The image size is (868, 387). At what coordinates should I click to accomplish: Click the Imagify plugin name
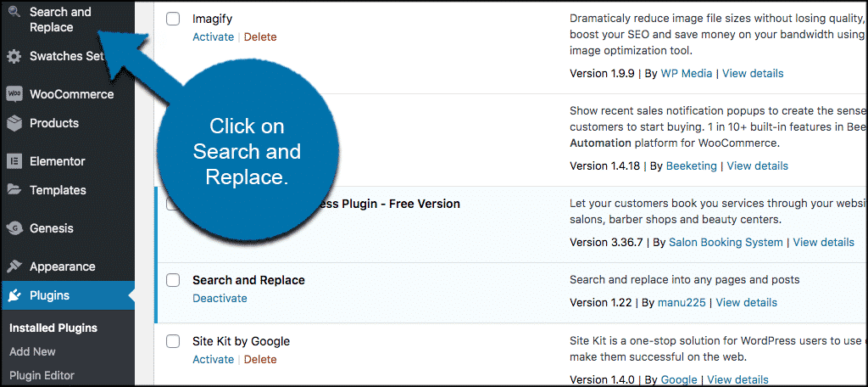[x=212, y=19]
